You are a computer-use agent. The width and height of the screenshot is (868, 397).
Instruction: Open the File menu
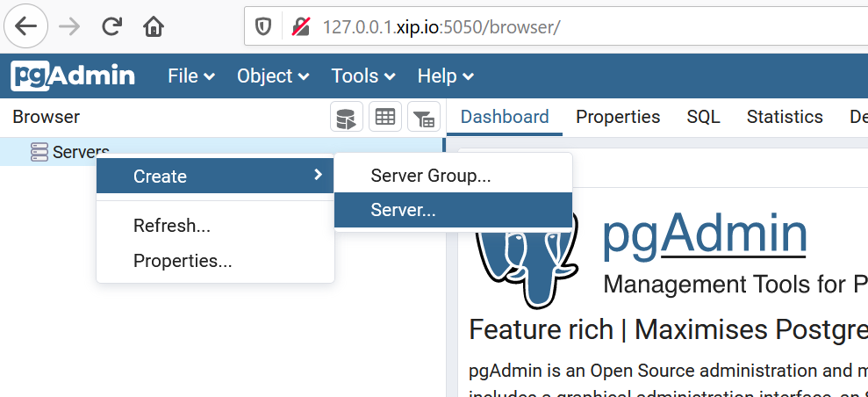click(191, 76)
